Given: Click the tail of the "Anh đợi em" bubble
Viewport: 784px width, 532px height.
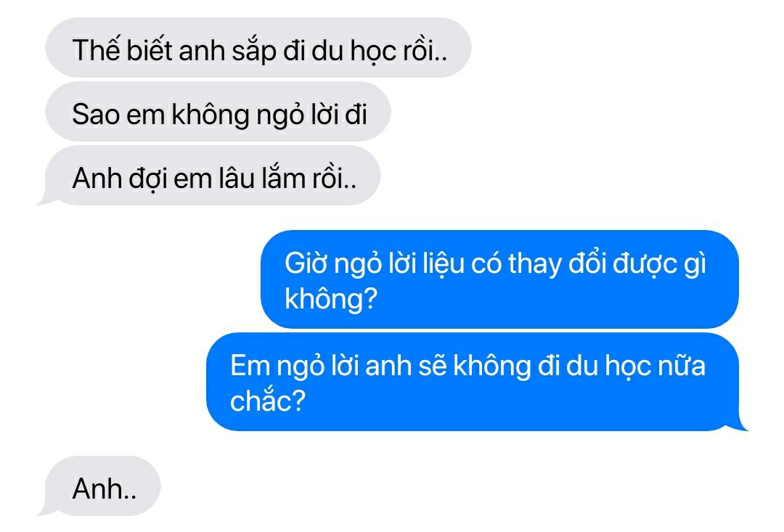Looking at the screenshot, I should tap(46, 200).
